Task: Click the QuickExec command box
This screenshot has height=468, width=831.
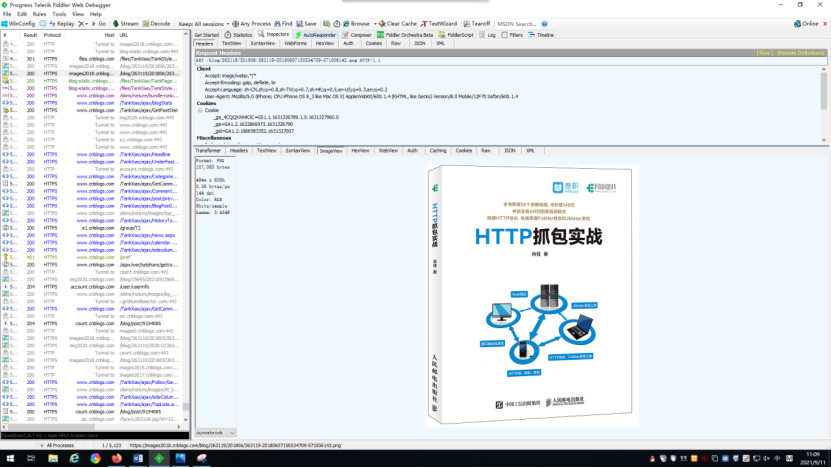Action: coord(94,436)
